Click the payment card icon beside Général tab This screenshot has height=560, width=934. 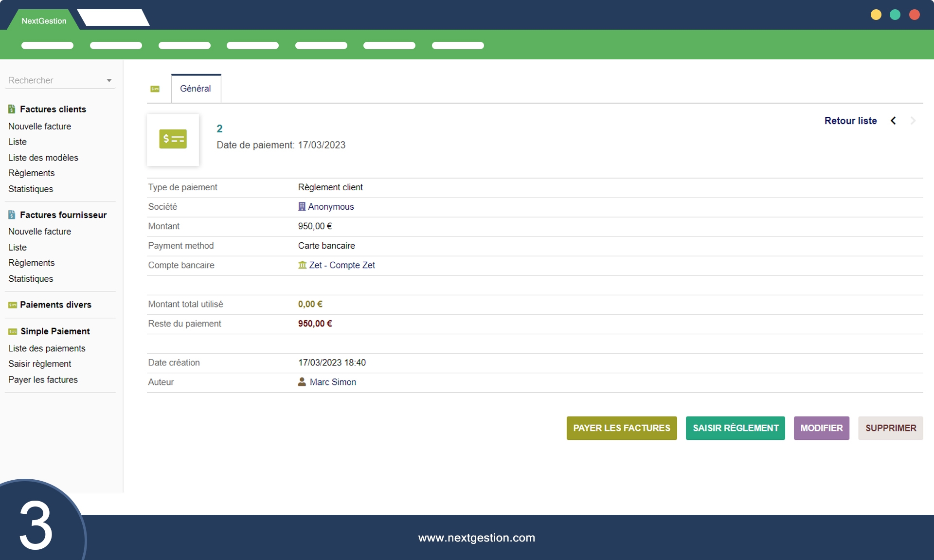pos(155,89)
